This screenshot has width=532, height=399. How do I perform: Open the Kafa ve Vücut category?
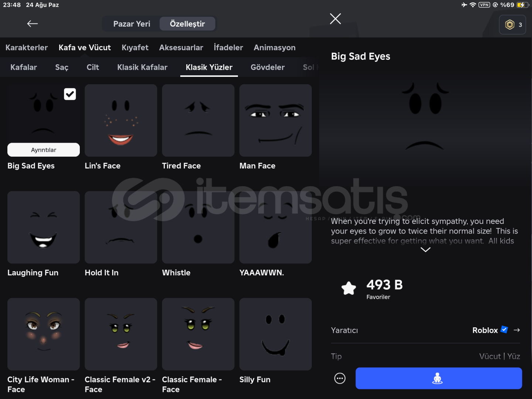coord(85,48)
